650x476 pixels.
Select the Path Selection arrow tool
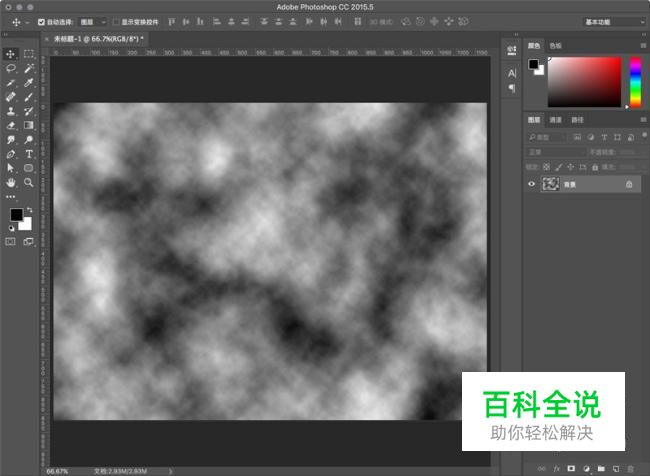(10, 168)
